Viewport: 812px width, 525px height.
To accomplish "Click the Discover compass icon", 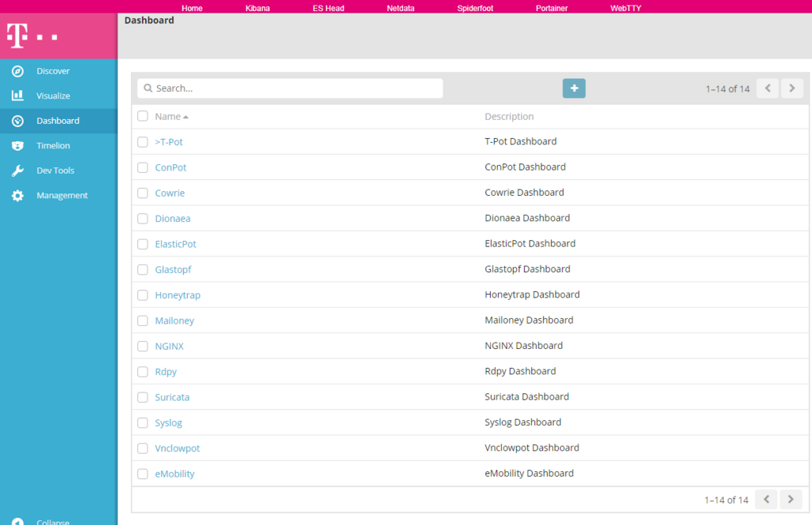I will coord(17,71).
